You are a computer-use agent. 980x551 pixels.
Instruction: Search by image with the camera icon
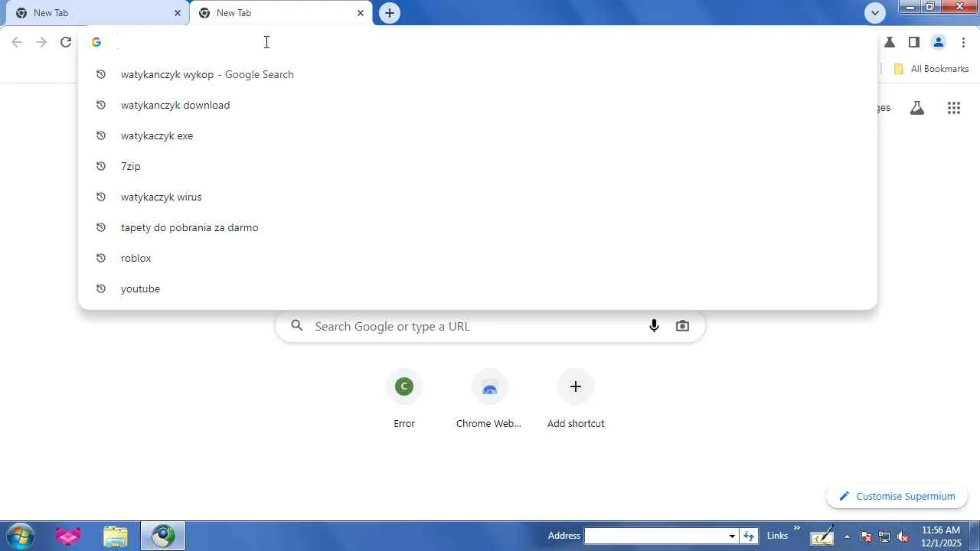tap(682, 326)
